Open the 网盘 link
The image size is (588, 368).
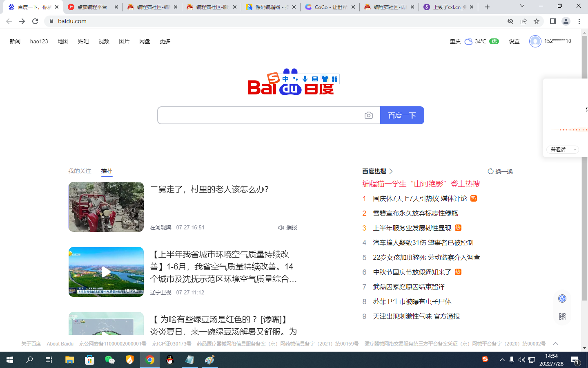pyautogui.click(x=145, y=41)
